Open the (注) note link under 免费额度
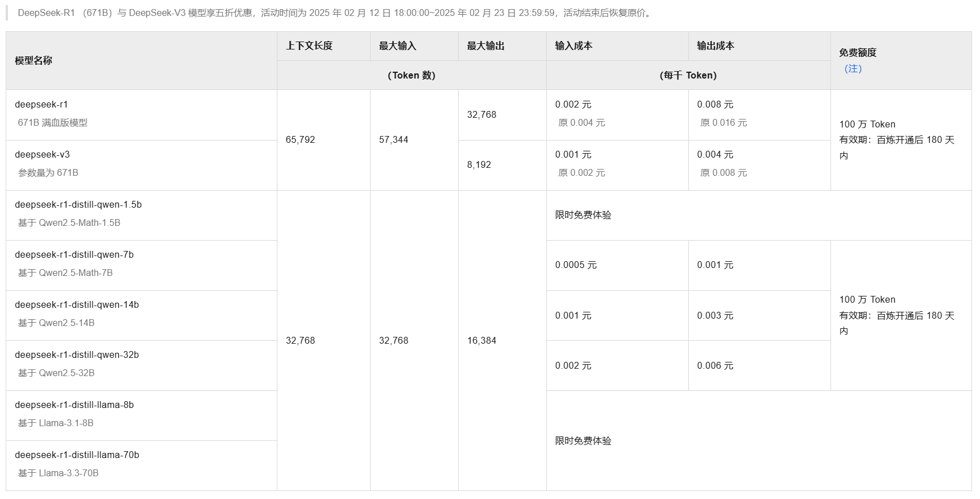 [853, 69]
